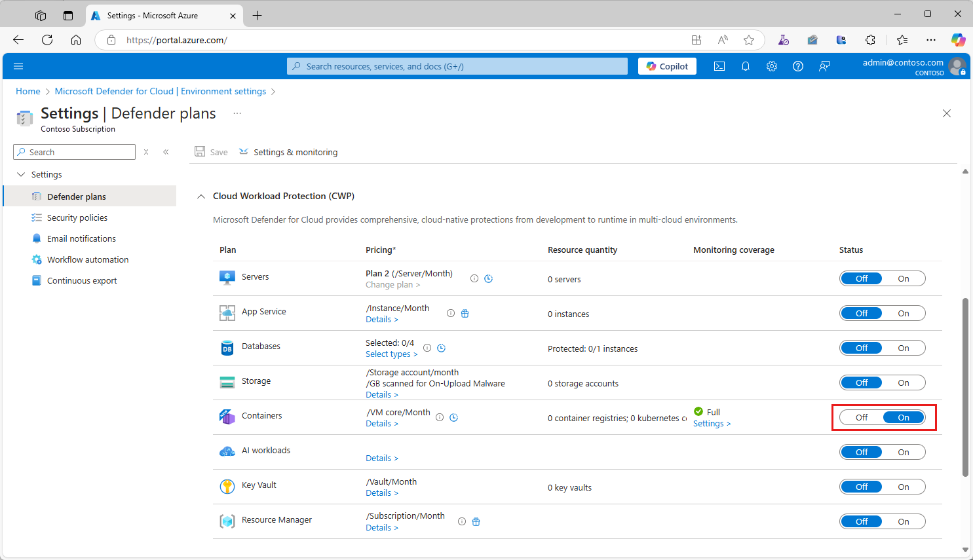
Task: Open the feedback icon in header
Action: point(824,66)
